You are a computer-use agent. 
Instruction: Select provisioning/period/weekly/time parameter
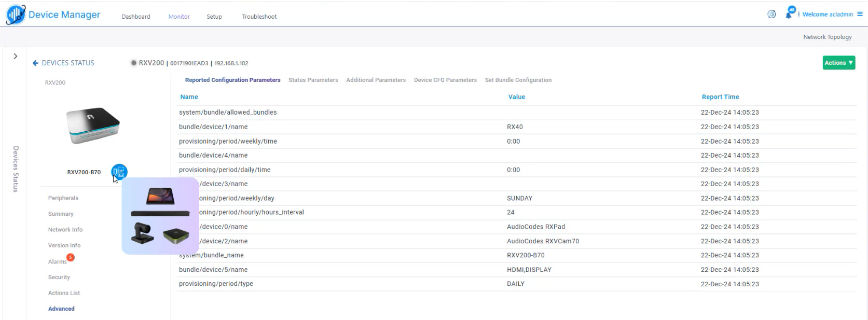pyautogui.click(x=228, y=141)
